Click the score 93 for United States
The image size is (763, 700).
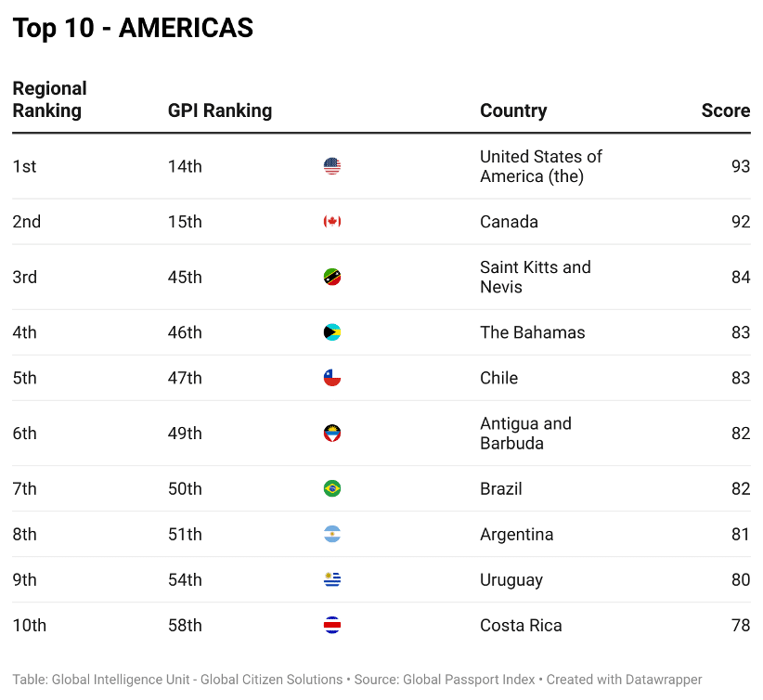point(740,166)
